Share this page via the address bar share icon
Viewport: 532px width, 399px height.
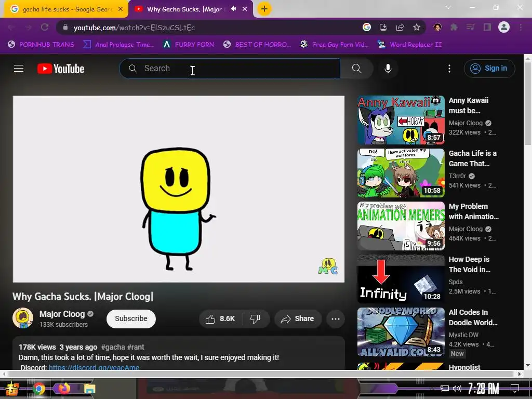click(x=400, y=27)
